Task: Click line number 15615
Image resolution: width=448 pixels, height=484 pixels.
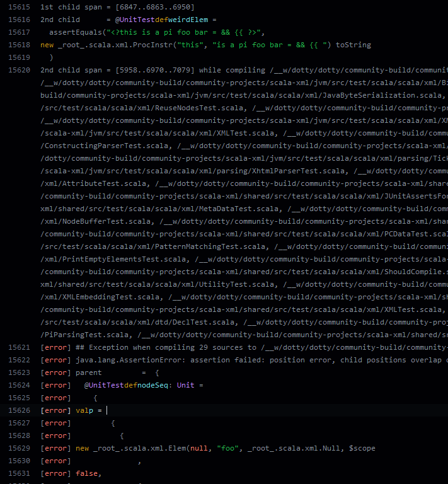Action: coord(19,7)
